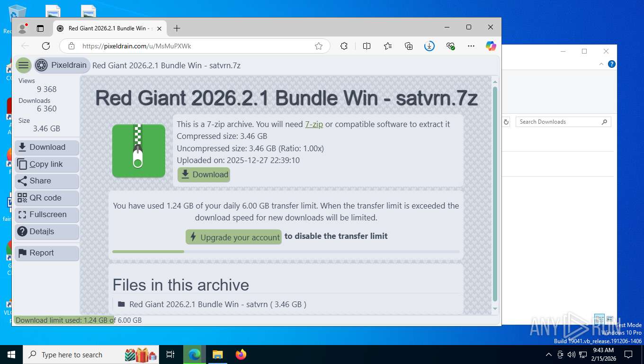Open the Windows Start menu

(11, 355)
